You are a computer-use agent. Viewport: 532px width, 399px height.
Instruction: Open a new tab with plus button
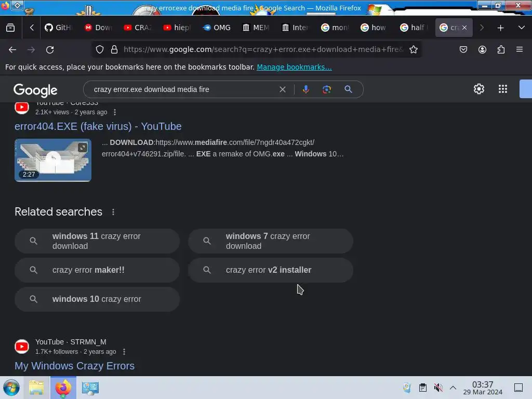click(500, 28)
